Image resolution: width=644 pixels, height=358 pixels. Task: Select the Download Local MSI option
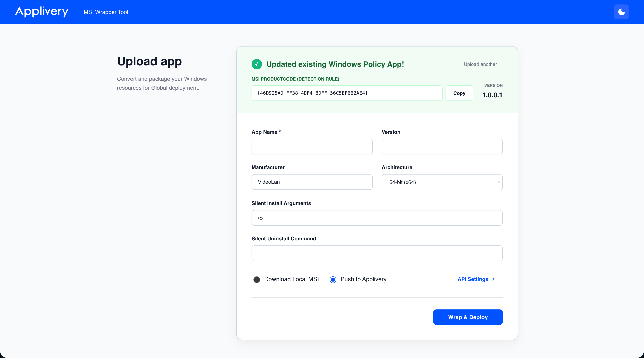[257, 279]
